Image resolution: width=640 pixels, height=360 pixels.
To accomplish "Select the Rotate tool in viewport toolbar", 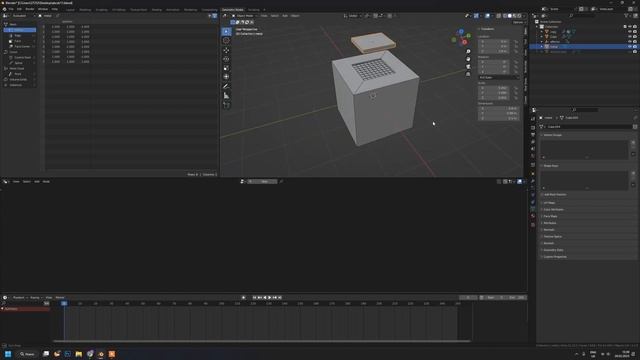I will (227, 59).
